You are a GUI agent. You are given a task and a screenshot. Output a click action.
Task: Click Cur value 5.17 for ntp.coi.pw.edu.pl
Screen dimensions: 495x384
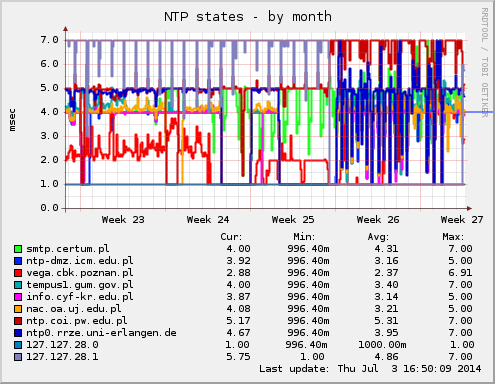(238, 321)
